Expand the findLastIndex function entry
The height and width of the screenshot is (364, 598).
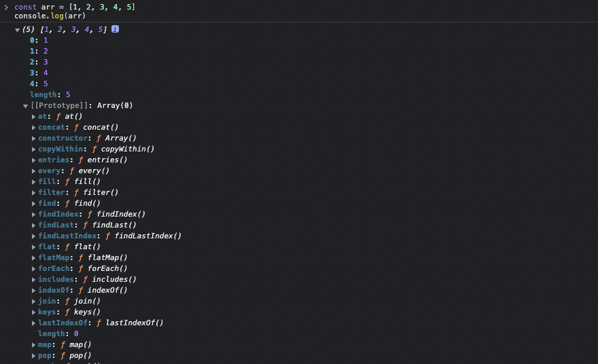coord(34,236)
